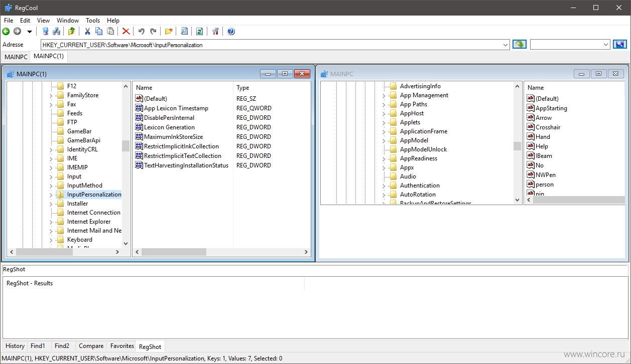Screen dimensions: 631x364
Task: Click the go up one level icon
Action: click(72, 32)
